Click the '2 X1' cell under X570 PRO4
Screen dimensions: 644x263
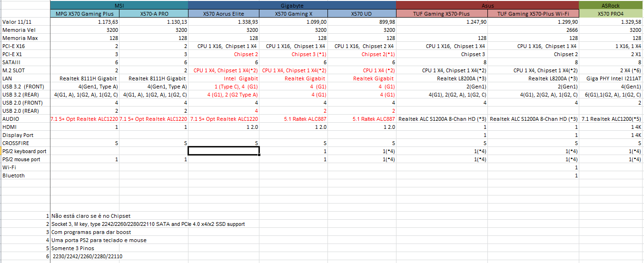point(611,54)
